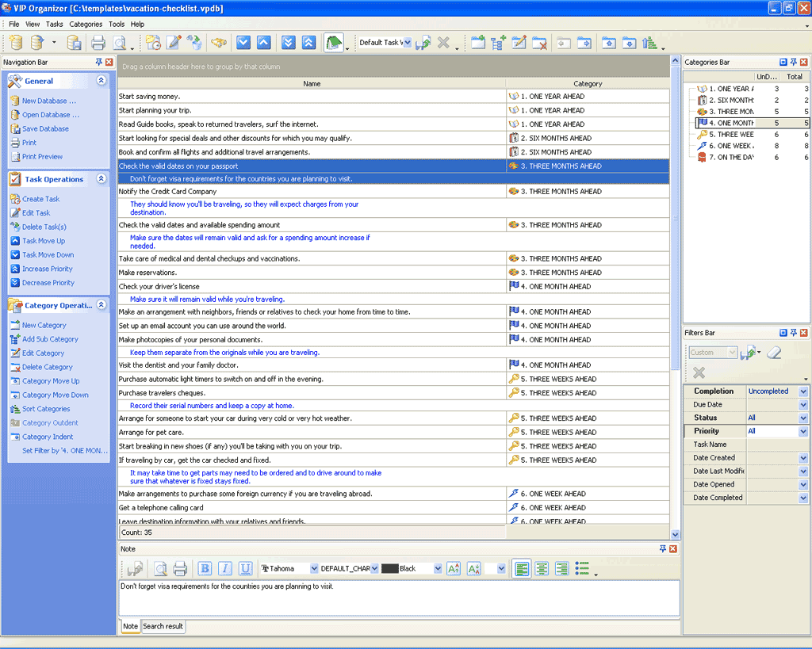812x649 pixels.
Task: Click the Task Move Down toolbar arrow
Action: [243, 43]
